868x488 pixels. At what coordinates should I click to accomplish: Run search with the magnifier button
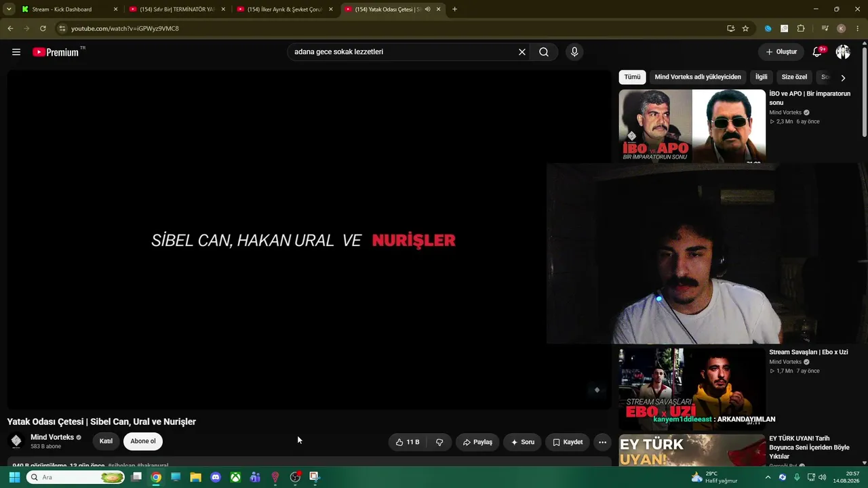[x=544, y=52]
